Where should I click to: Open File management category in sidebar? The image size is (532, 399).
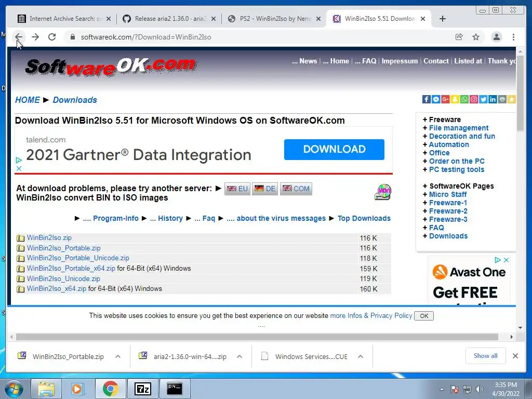click(x=459, y=128)
